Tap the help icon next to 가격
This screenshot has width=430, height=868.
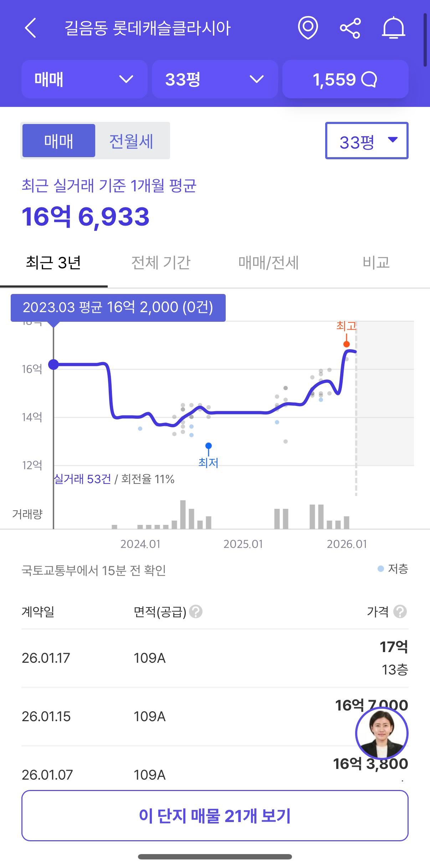coord(400,611)
